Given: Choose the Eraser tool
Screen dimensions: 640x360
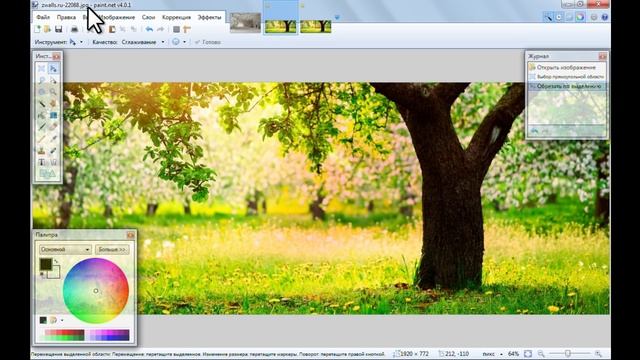Looking at the screenshot, I should (53, 127).
